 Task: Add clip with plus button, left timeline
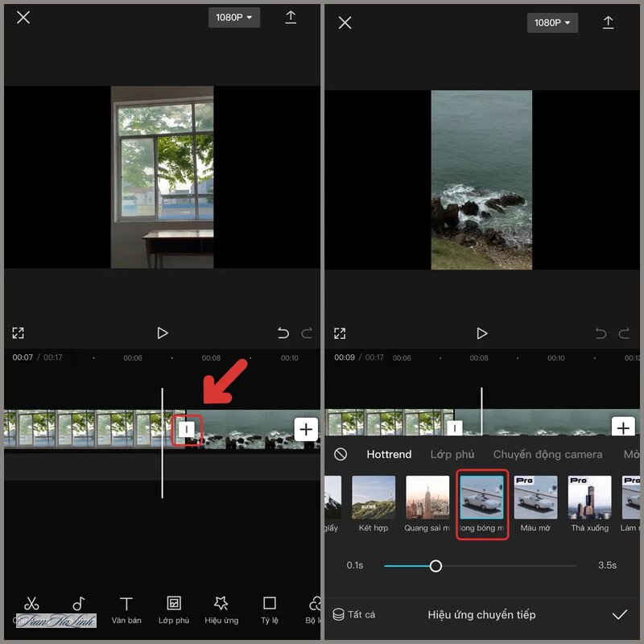coord(306,430)
